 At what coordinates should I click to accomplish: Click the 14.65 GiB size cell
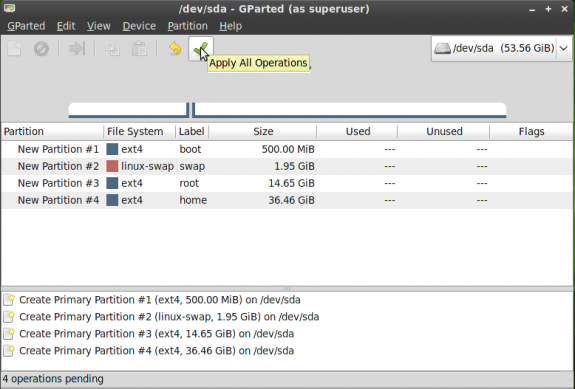point(292,183)
